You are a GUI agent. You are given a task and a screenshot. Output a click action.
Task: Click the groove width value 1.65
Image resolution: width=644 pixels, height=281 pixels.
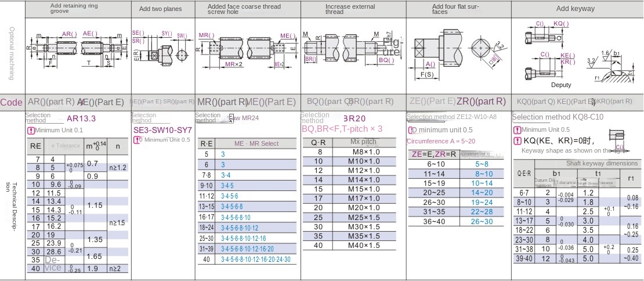95,257
